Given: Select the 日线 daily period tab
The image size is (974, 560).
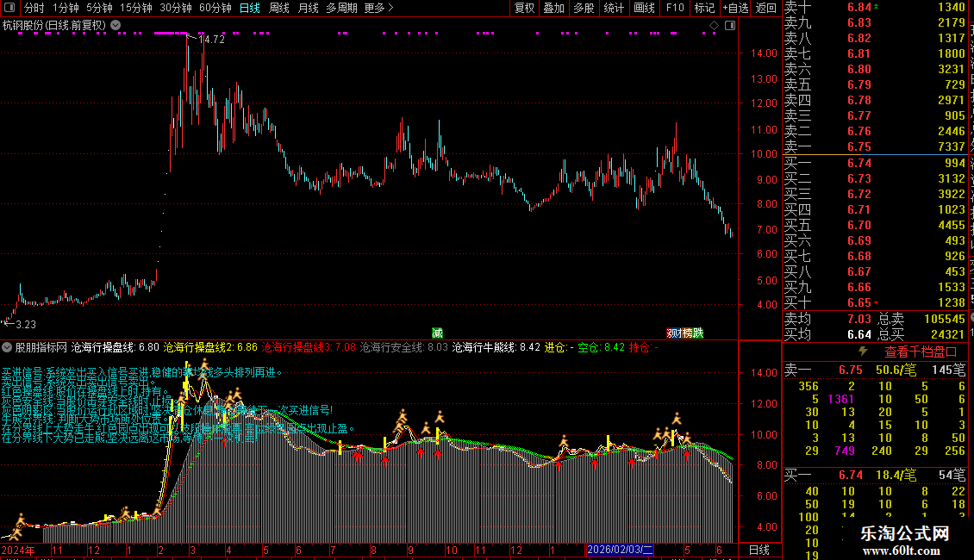Looking at the screenshot, I should tap(250, 8).
